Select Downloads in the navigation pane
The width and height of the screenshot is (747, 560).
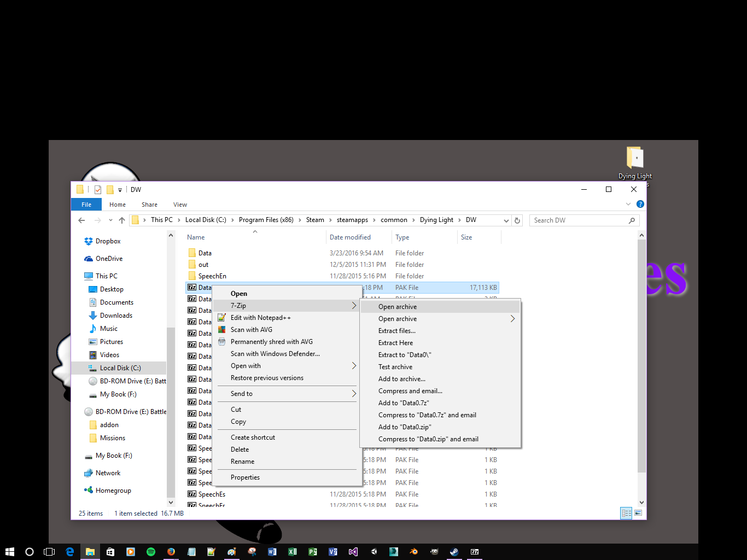point(110,316)
